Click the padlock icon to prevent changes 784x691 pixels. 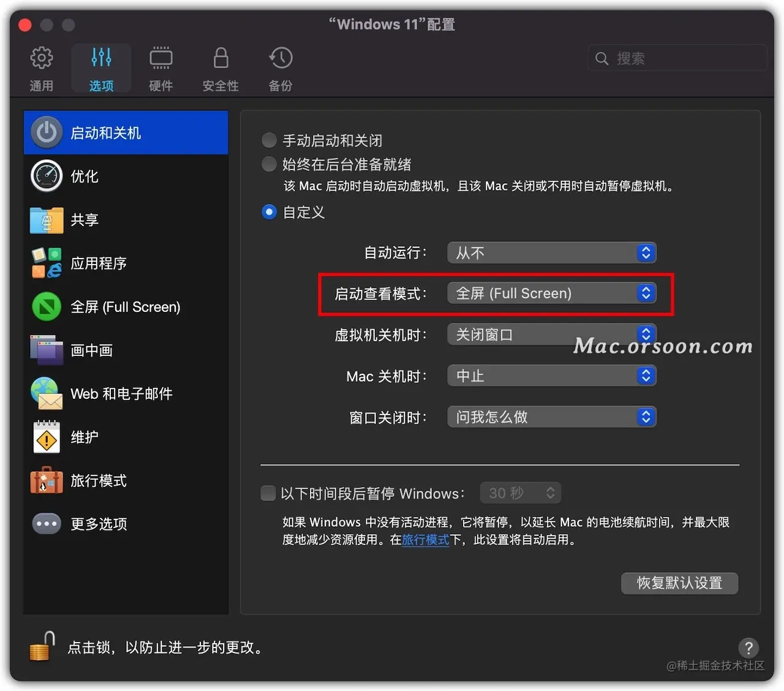(42, 646)
